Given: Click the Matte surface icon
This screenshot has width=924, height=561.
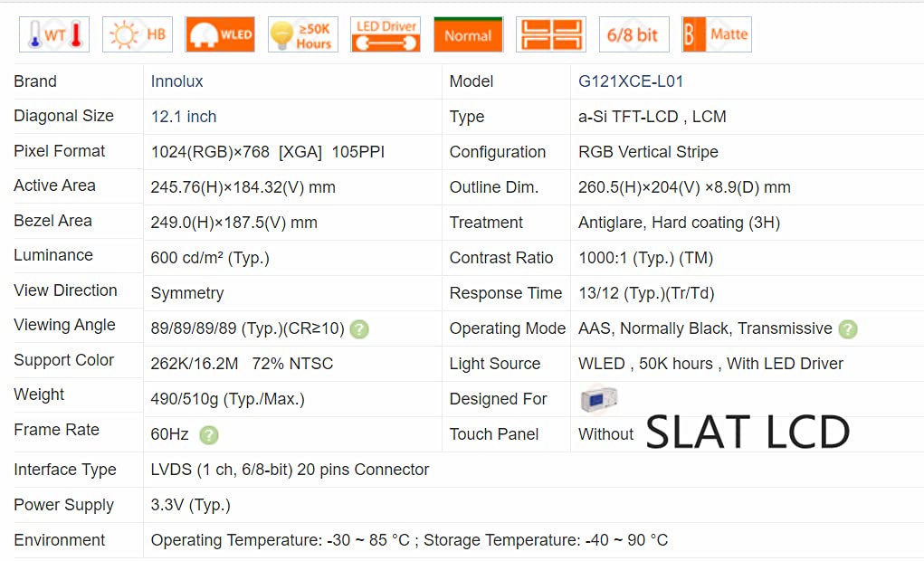Looking at the screenshot, I should [717, 34].
